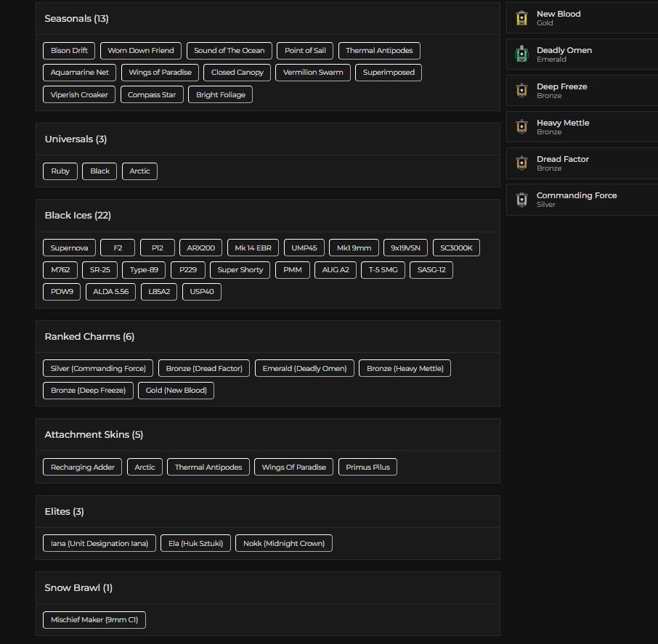Select the Nokk (Midnight Crown) elite tag
658x644 pixels.
[x=284, y=543]
